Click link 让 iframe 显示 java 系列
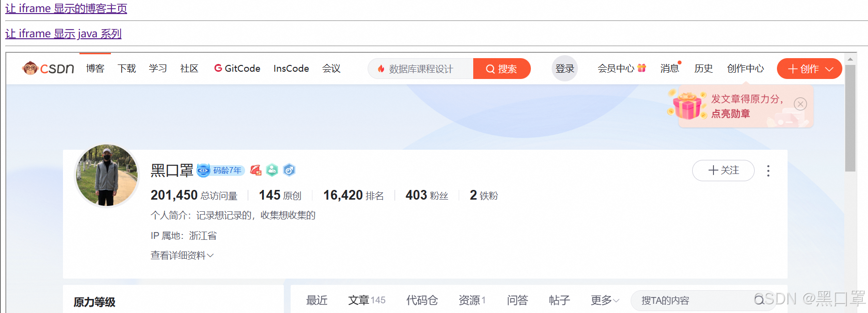Image resolution: width=868 pixels, height=313 pixels. coord(63,33)
